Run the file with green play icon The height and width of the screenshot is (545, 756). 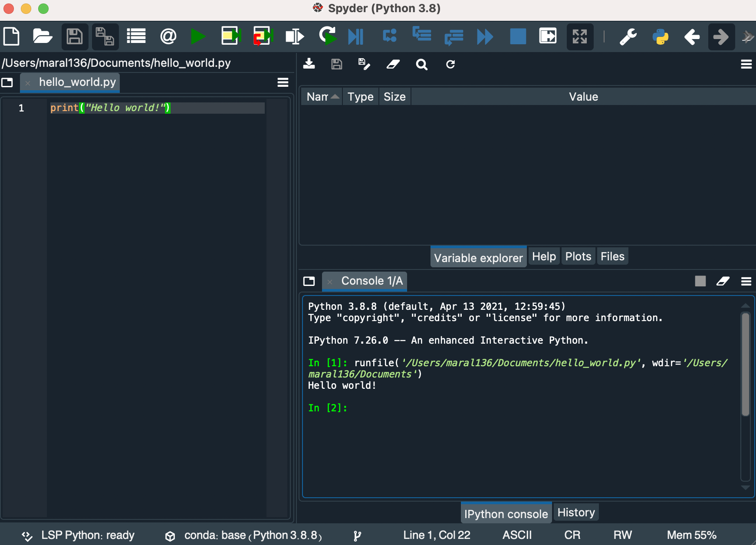coord(198,36)
